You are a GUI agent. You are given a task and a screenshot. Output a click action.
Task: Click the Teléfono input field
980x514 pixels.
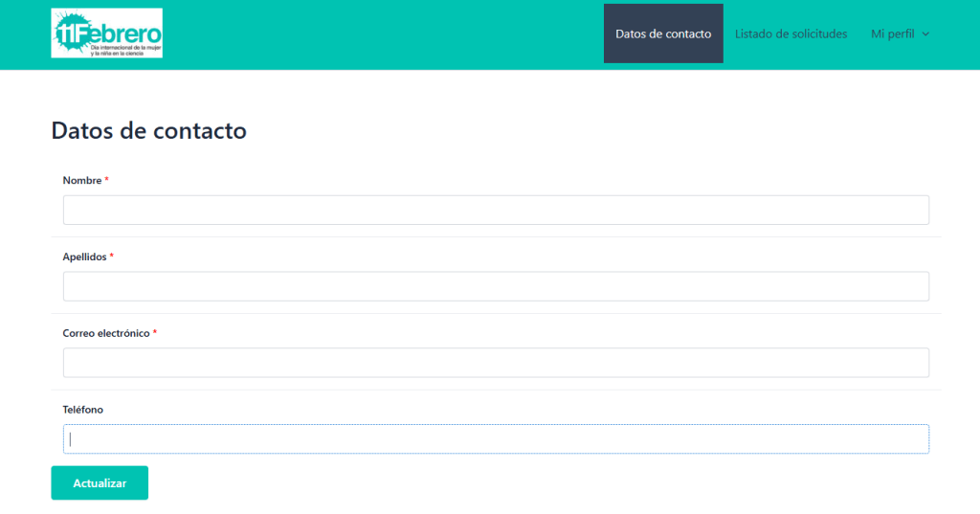pyautogui.click(x=496, y=439)
